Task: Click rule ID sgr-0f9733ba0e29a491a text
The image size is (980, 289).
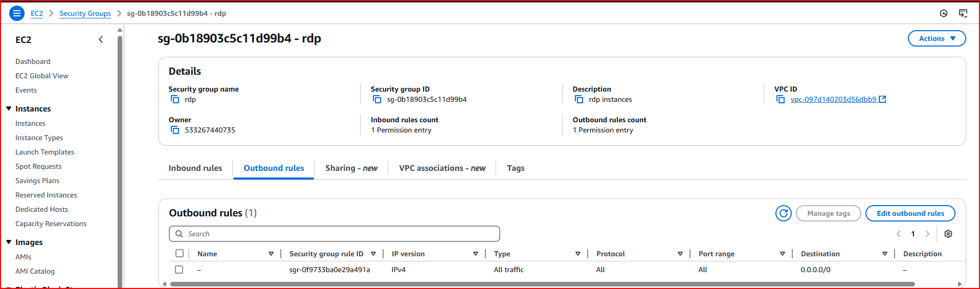Action: point(329,270)
